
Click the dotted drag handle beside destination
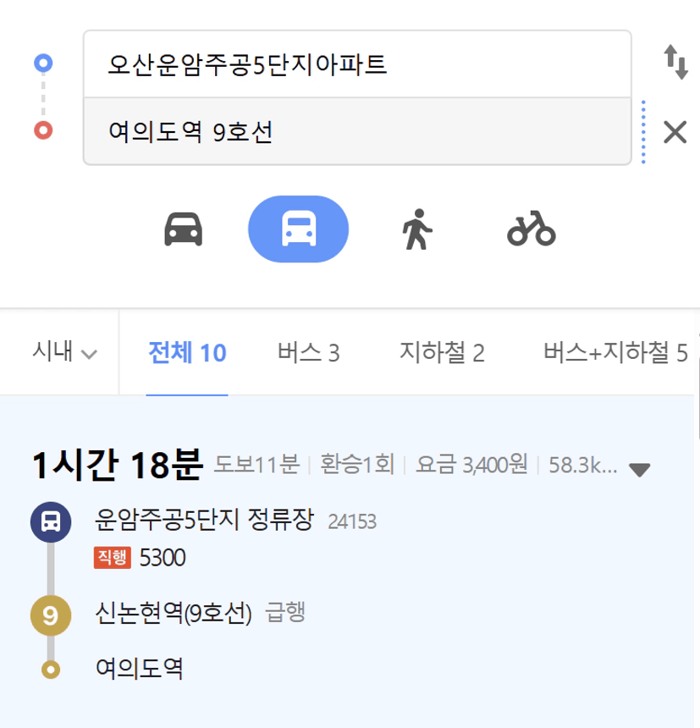[643, 132]
